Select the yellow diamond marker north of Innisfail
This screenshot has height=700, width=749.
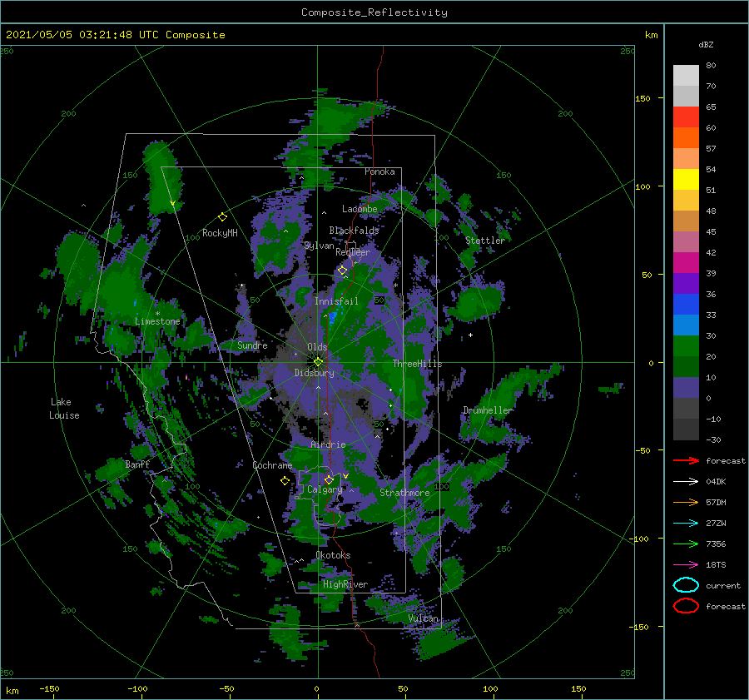(342, 271)
